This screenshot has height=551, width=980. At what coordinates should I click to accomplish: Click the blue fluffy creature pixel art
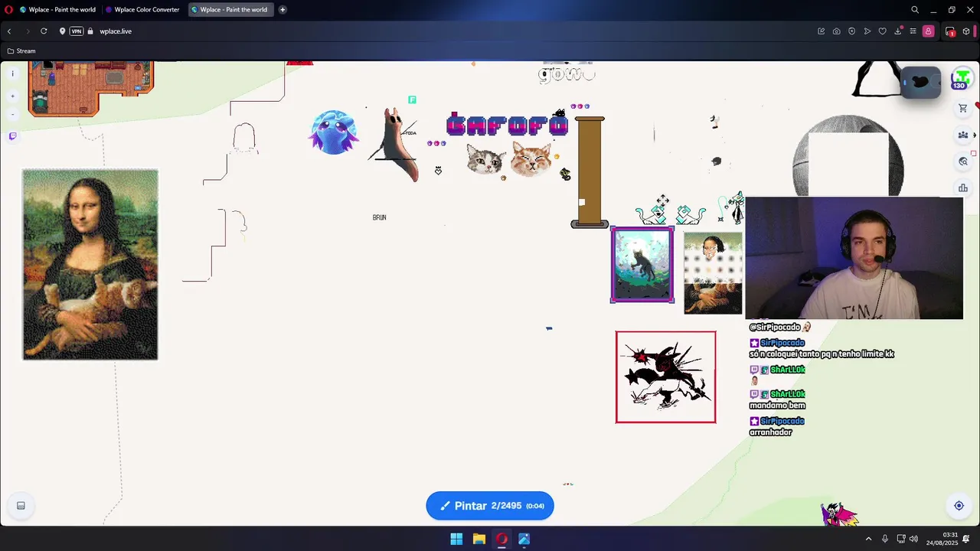coord(334,132)
